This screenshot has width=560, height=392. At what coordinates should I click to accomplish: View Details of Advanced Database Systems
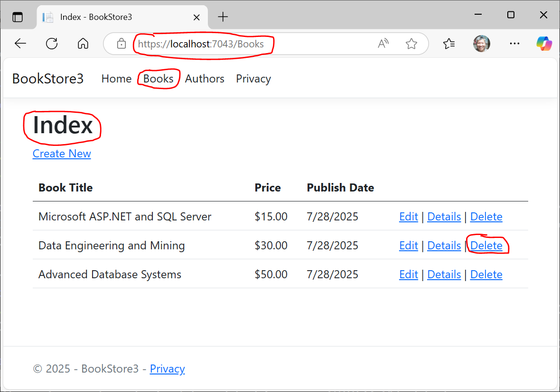click(x=444, y=274)
